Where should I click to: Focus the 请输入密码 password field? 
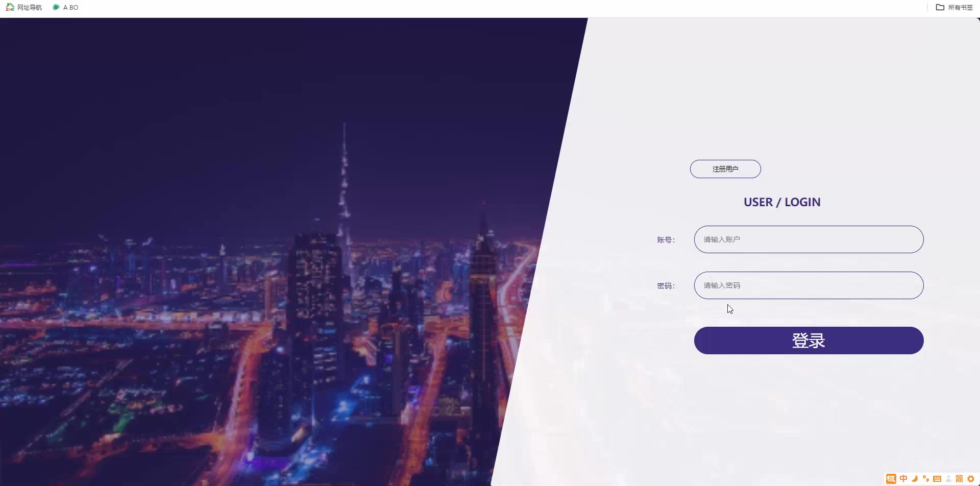click(808, 285)
